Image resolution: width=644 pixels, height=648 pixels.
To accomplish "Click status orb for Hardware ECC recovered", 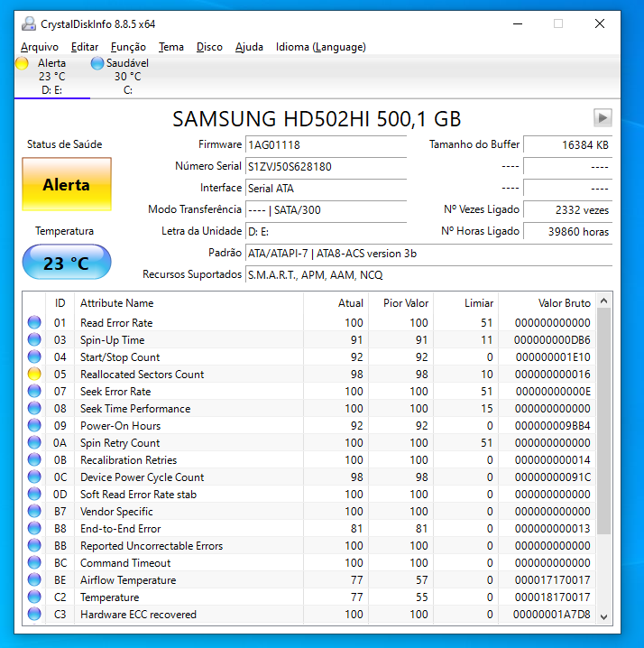I will point(34,614).
